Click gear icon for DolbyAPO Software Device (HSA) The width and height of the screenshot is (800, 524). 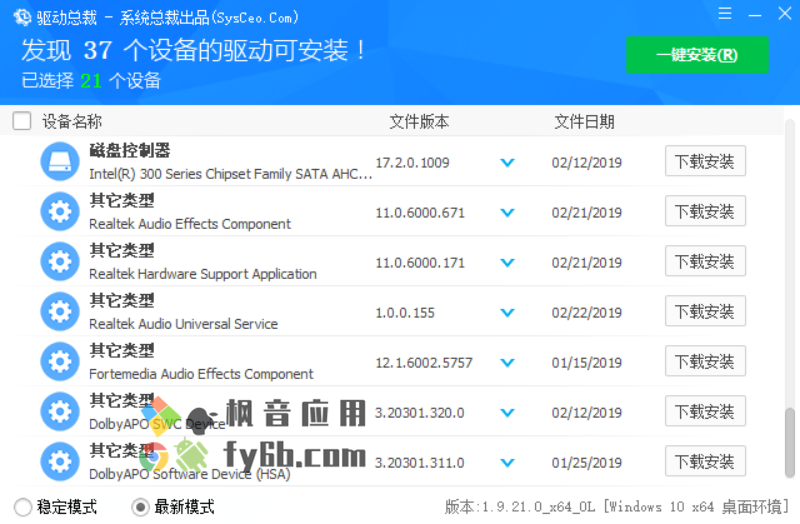60,461
